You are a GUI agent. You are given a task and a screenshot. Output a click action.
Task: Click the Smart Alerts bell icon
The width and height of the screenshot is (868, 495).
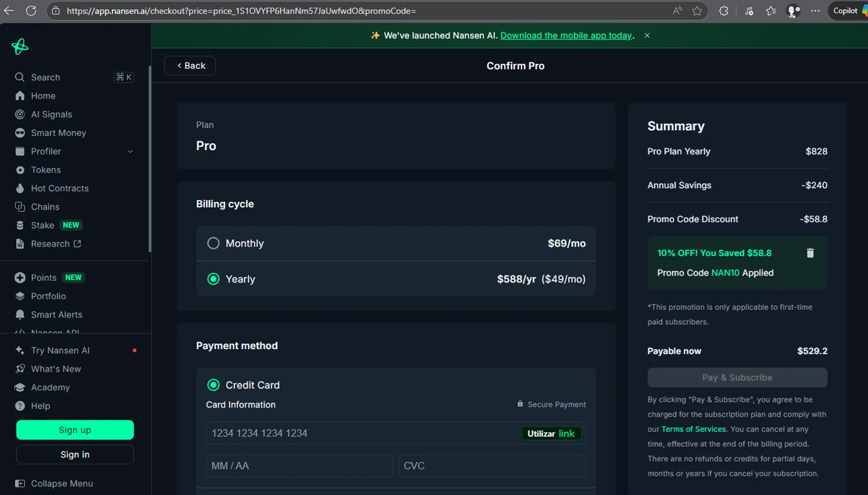click(x=20, y=314)
